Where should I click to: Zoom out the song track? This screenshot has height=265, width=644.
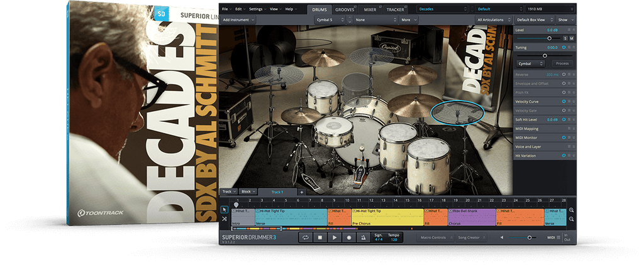coord(571,219)
